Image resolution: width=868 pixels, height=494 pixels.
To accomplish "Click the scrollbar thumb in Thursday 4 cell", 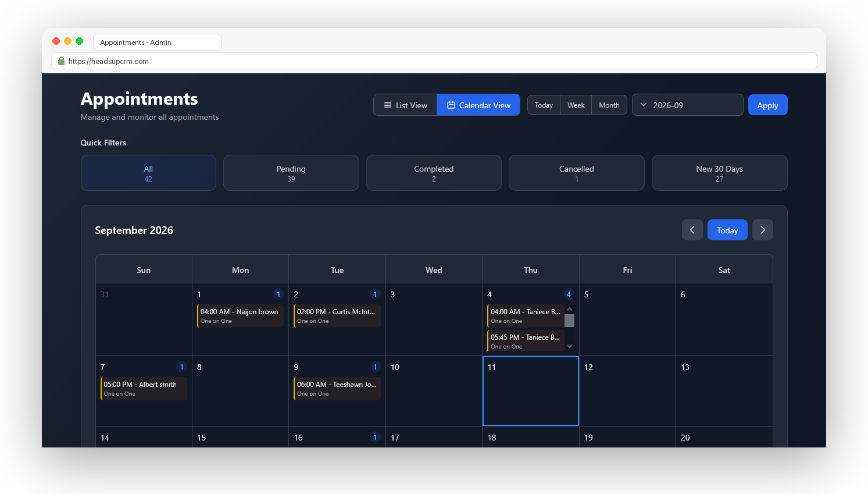I will 569,321.
